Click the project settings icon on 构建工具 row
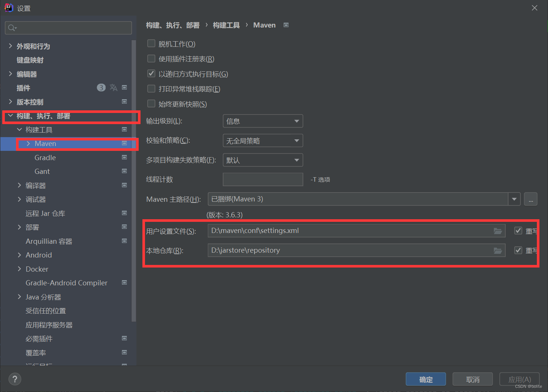Image resolution: width=548 pixels, height=392 pixels. (125, 129)
